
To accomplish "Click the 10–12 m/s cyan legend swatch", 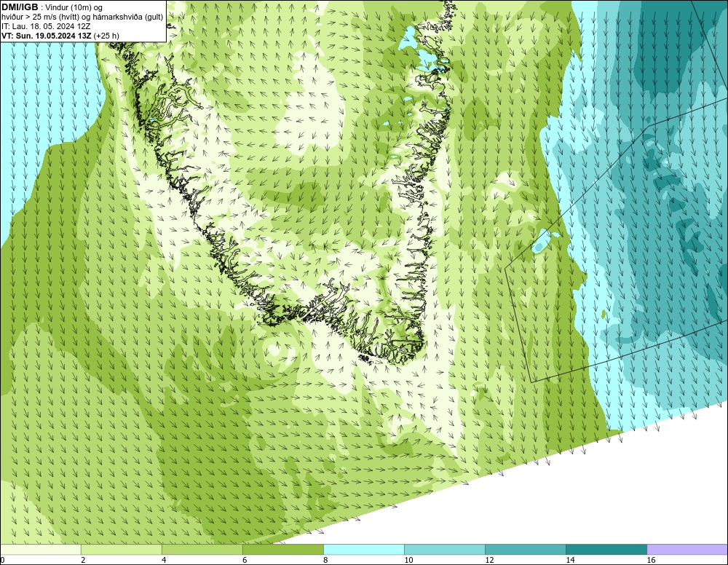I will click(445, 550).
